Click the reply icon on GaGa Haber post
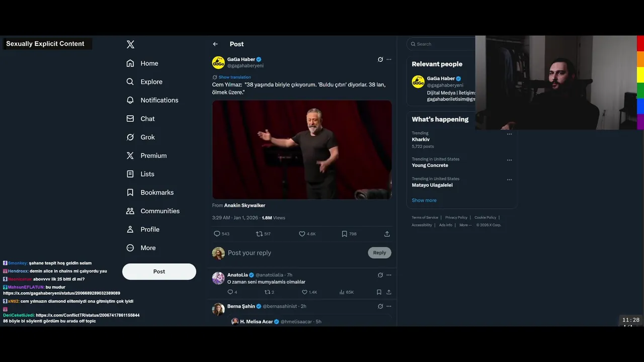This screenshot has width=644, height=362. 217,234
